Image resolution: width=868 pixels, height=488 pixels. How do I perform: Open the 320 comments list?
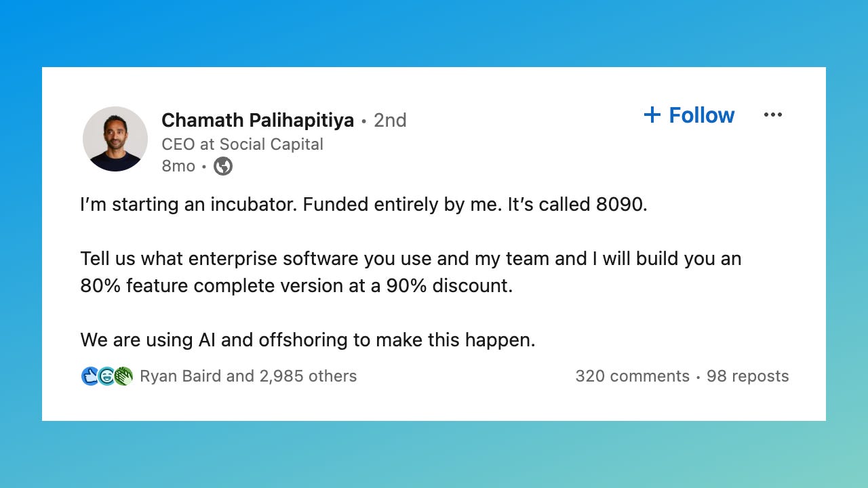[633, 375]
